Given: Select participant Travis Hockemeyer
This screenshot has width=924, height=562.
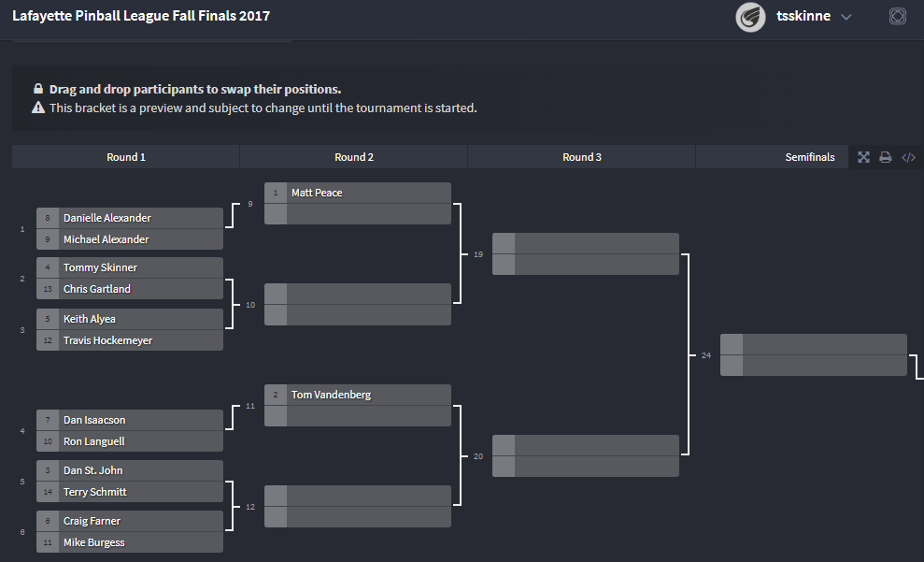Looking at the screenshot, I should coord(107,340).
